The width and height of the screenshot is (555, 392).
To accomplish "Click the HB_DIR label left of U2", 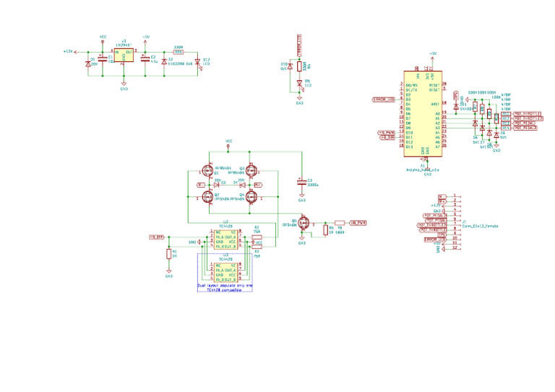I will pyautogui.click(x=157, y=238).
